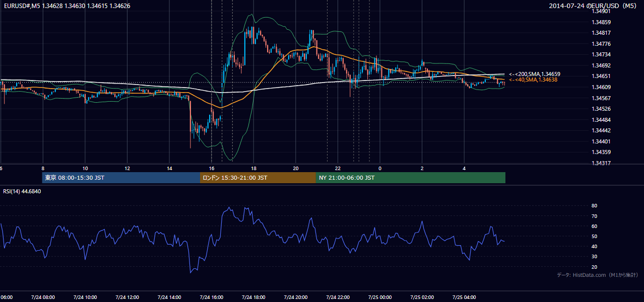The image size is (644, 302).
Task: Click price level 1.34317 on the price axis
Action: [x=602, y=163]
